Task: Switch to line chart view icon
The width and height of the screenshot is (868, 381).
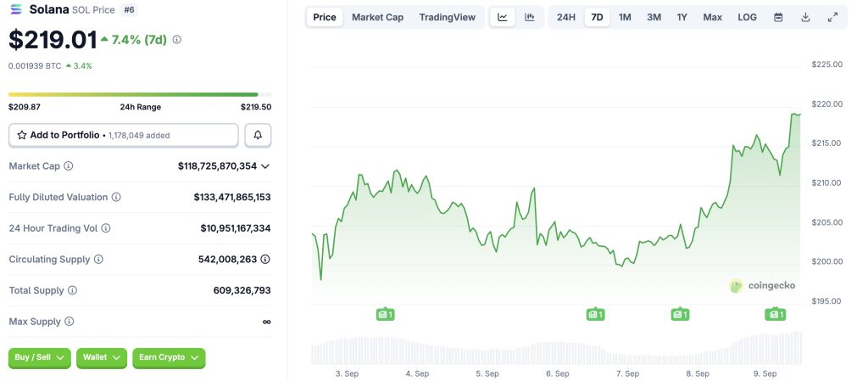Action: click(x=503, y=17)
